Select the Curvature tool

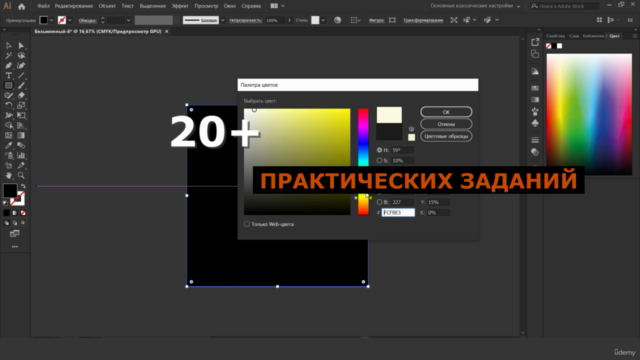21,65
